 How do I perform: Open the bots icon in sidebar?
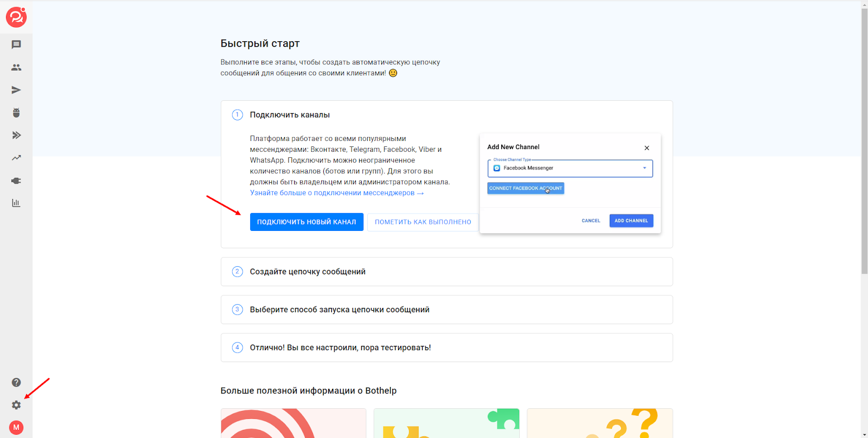[x=16, y=113]
